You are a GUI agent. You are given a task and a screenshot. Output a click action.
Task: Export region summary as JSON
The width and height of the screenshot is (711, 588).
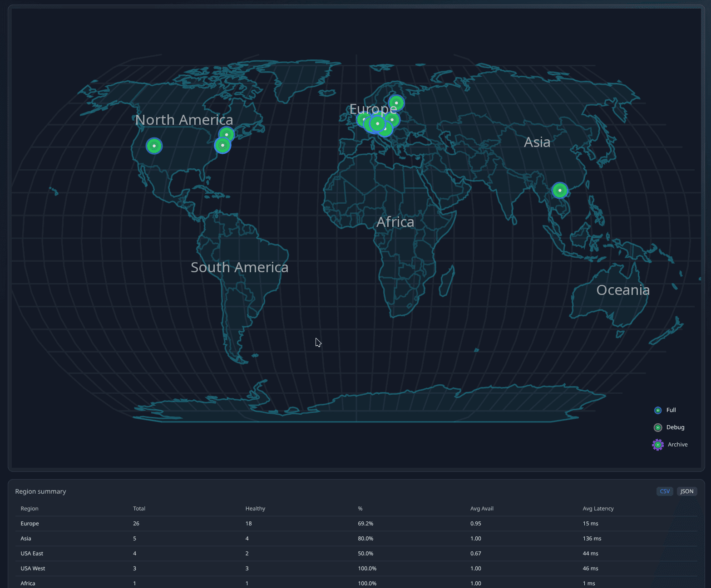pyautogui.click(x=686, y=491)
